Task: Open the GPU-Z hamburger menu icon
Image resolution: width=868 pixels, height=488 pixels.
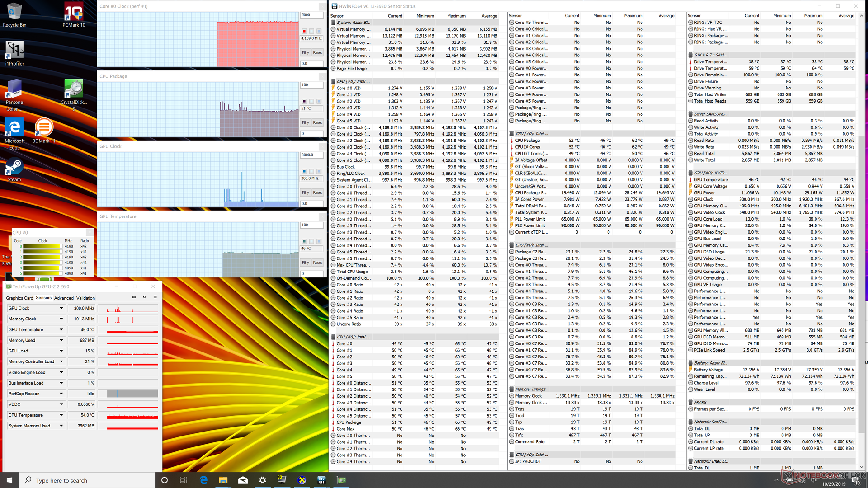Action: click(155, 297)
